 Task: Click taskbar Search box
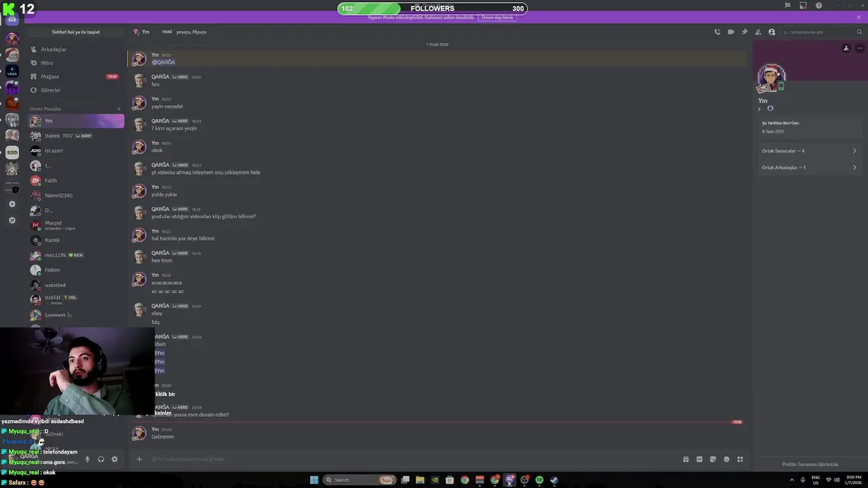360,480
